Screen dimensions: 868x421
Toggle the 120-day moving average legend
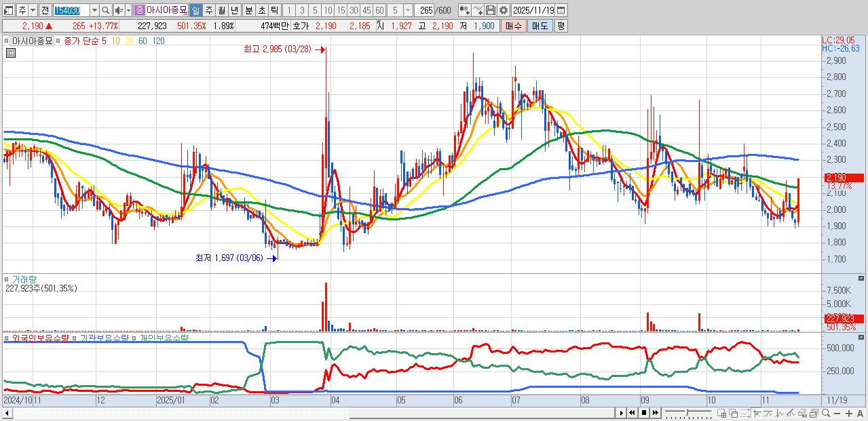point(159,41)
